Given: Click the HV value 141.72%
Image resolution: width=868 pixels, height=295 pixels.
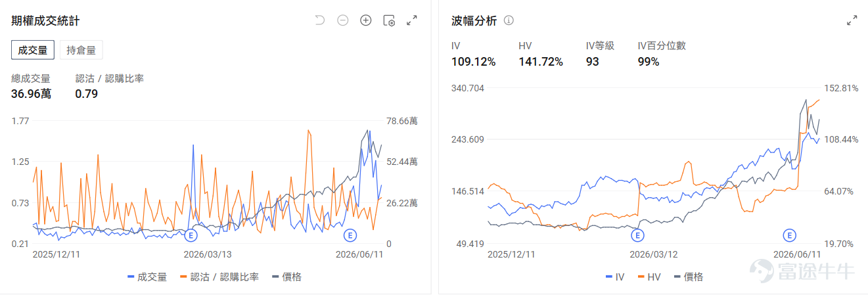Looking at the screenshot, I should (541, 62).
